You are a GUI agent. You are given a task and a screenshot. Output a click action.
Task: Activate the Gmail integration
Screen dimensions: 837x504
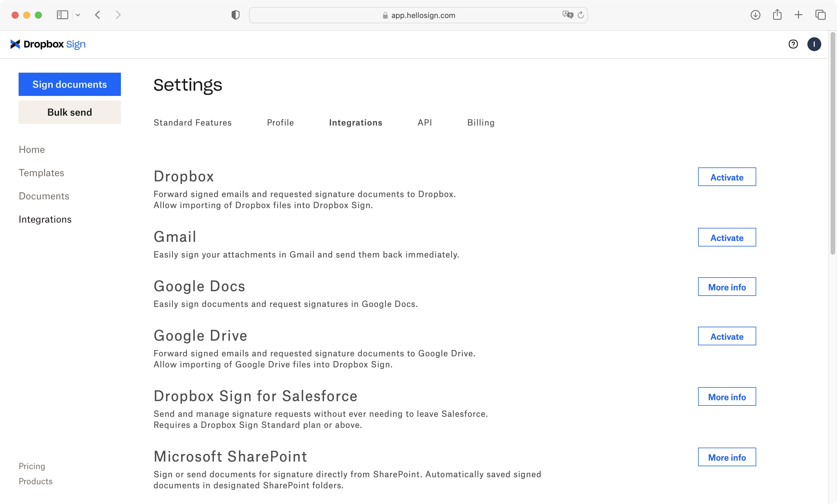click(727, 237)
